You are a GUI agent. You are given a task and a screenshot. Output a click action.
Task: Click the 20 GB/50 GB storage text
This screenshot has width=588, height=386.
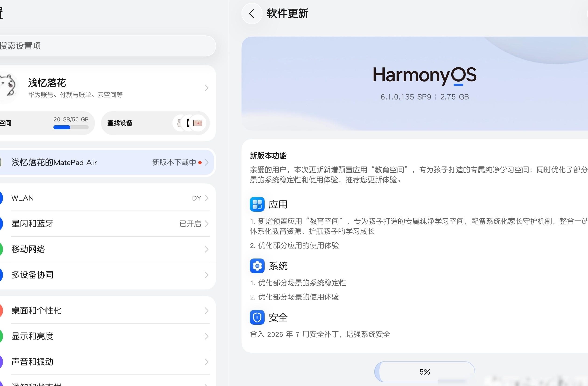[71, 119]
